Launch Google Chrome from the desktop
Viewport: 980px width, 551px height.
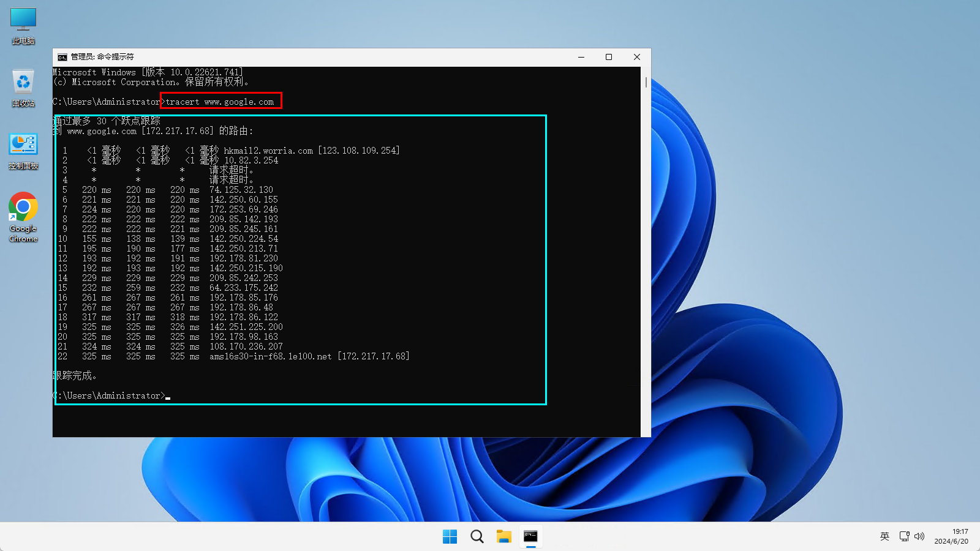[23, 217]
